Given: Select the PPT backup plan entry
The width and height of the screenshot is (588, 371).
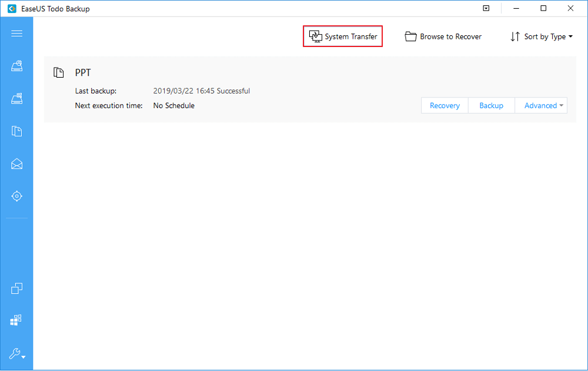Looking at the screenshot, I should 235,88.
